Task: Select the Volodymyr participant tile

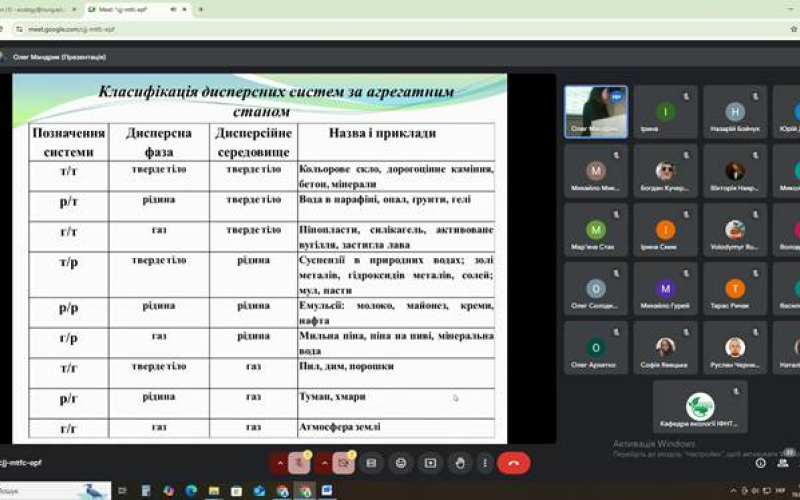Action: (735, 230)
